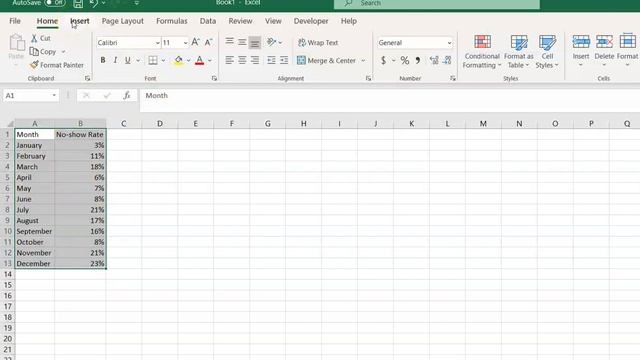Toggle the AutoSave switch

(x=55, y=3)
